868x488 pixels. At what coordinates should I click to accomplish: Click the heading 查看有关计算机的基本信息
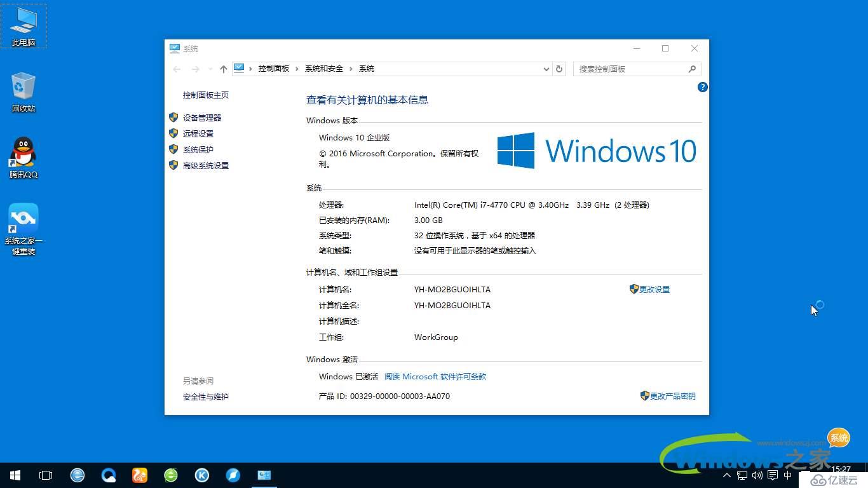(x=367, y=100)
